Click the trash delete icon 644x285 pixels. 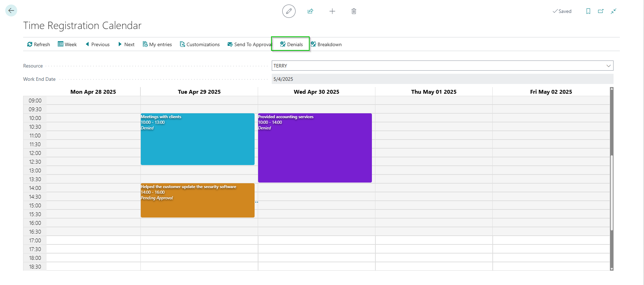tap(354, 11)
